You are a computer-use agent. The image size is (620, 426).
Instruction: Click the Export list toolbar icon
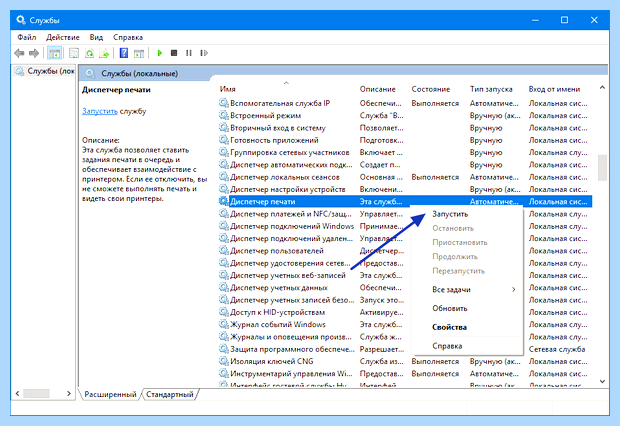104,53
